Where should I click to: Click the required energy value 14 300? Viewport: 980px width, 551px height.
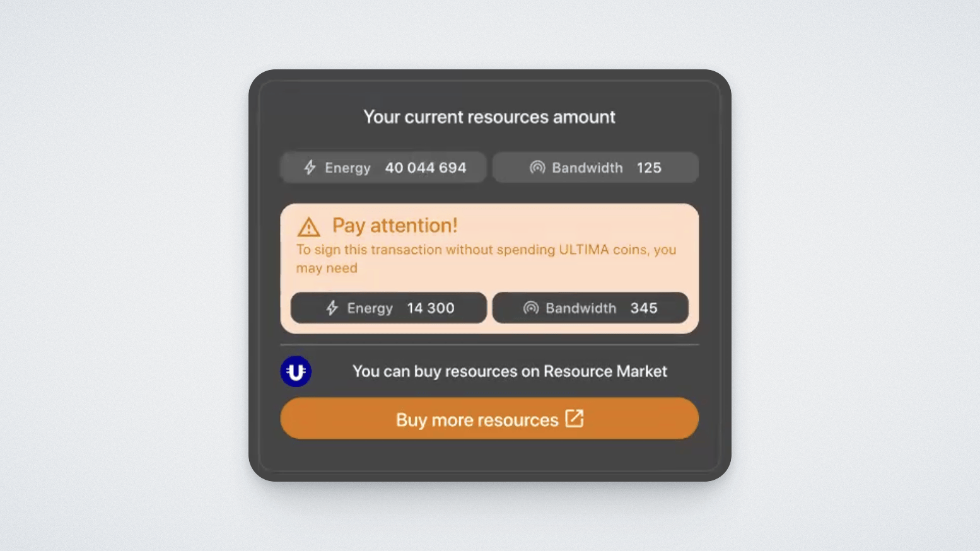431,308
